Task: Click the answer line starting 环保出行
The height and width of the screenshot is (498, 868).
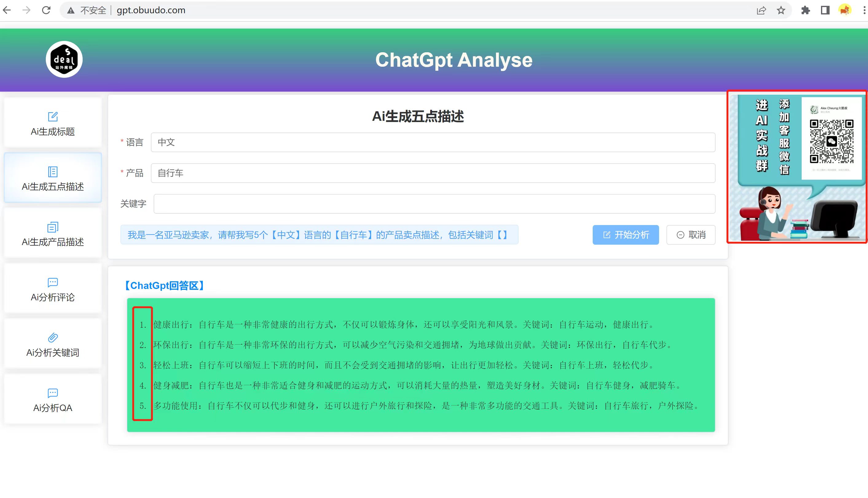Action: tap(413, 345)
